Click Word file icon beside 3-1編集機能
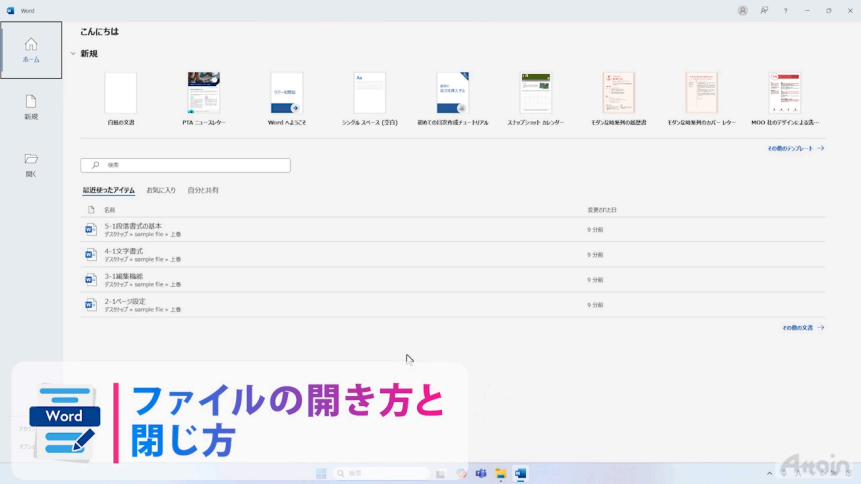Screen dimensions: 861x484 coord(91,280)
